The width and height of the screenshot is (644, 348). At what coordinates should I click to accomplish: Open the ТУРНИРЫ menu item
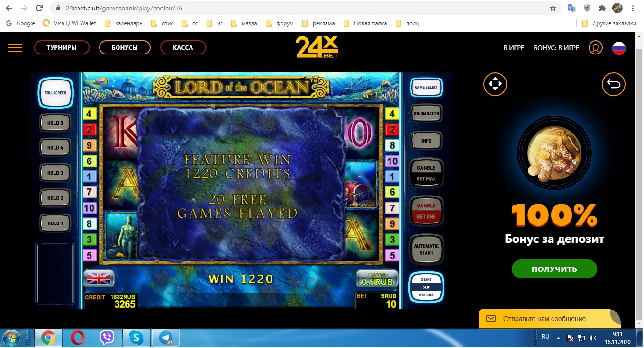(62, 48)
